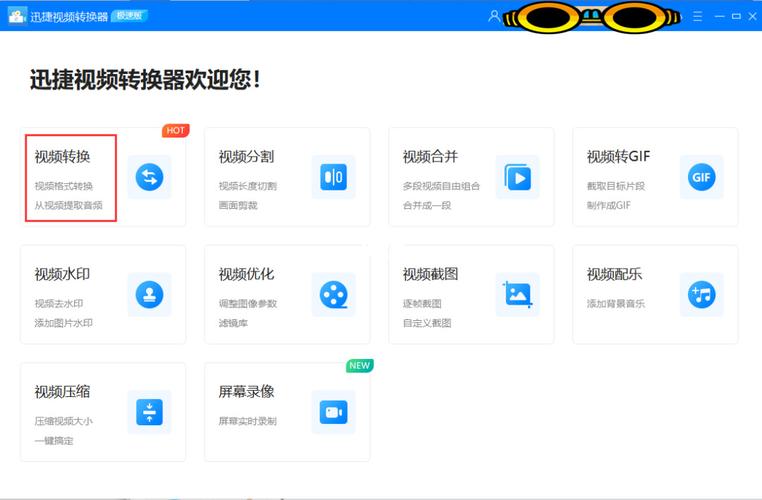Click the 极速版 badge in title bar
This screenshot has width=762, height=500.
(129, 16)
